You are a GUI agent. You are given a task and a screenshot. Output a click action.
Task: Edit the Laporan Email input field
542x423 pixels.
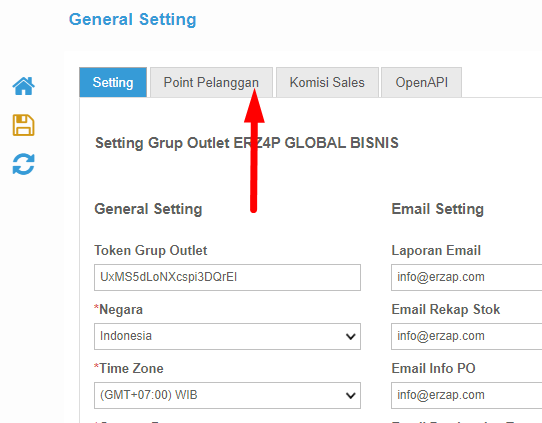(x=467, y=278)
